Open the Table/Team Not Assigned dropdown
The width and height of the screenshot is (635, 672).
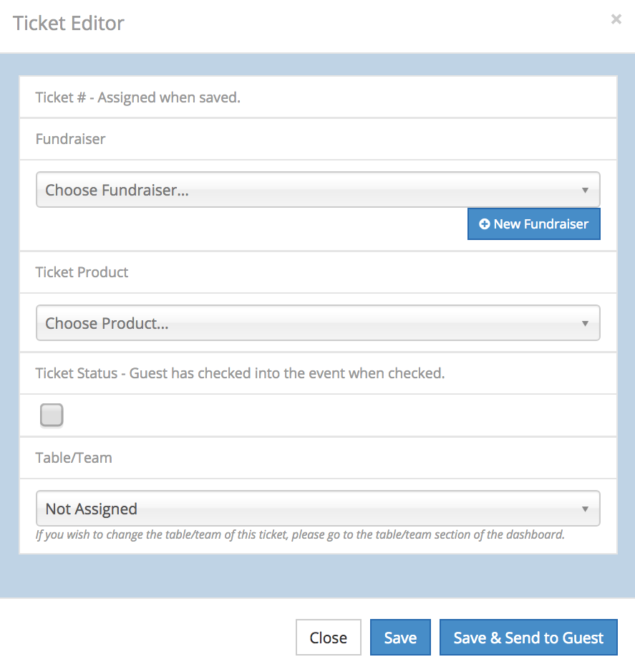(317, 509)
